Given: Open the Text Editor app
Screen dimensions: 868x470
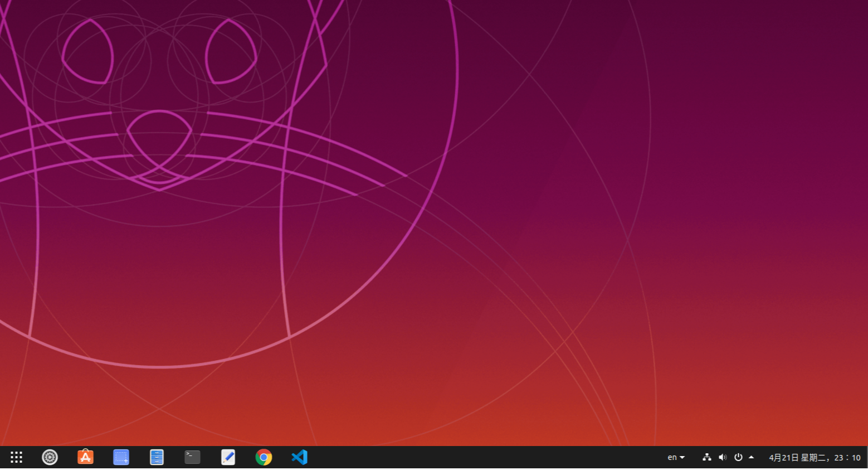Looking at the screenshot, I should tap(228, 457).
